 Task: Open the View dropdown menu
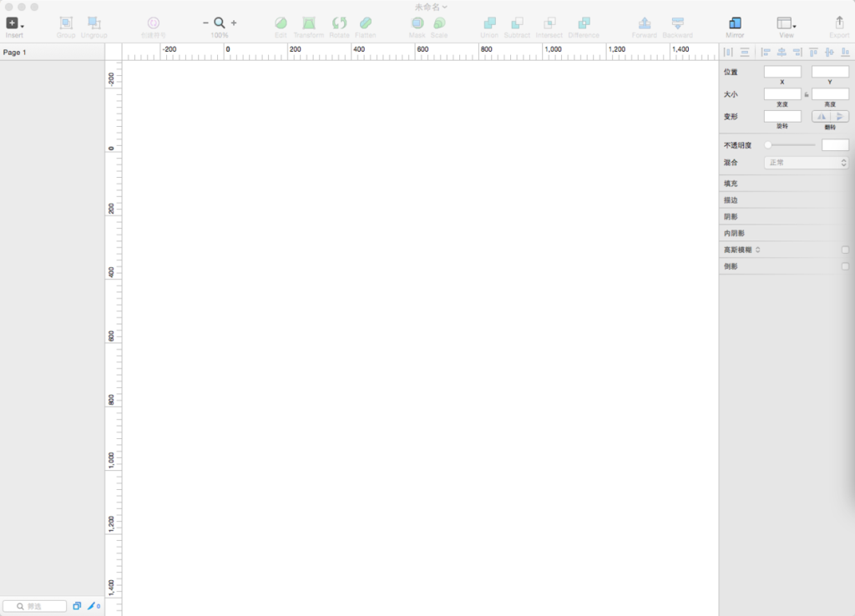point(786,23)
